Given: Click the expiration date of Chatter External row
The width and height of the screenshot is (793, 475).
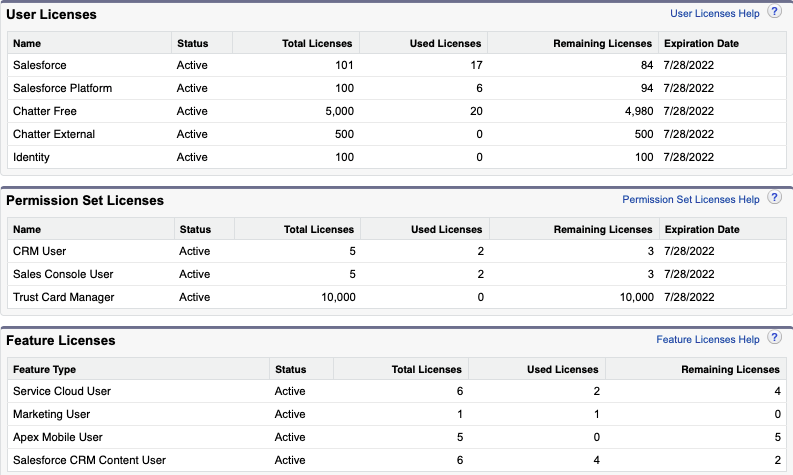Looking at the screenshot, I should tap(688, 134).
